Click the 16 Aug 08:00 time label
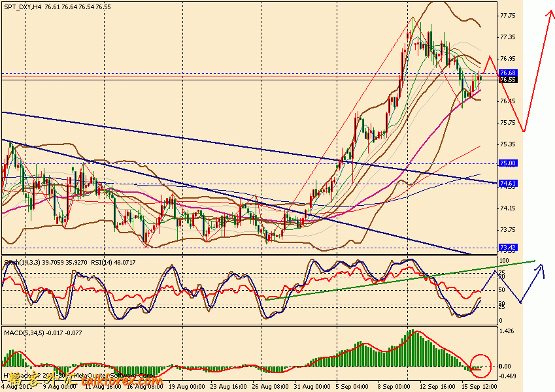Image resolution: width=555 pixels, height=392 pixels. (x=144, y=386)
